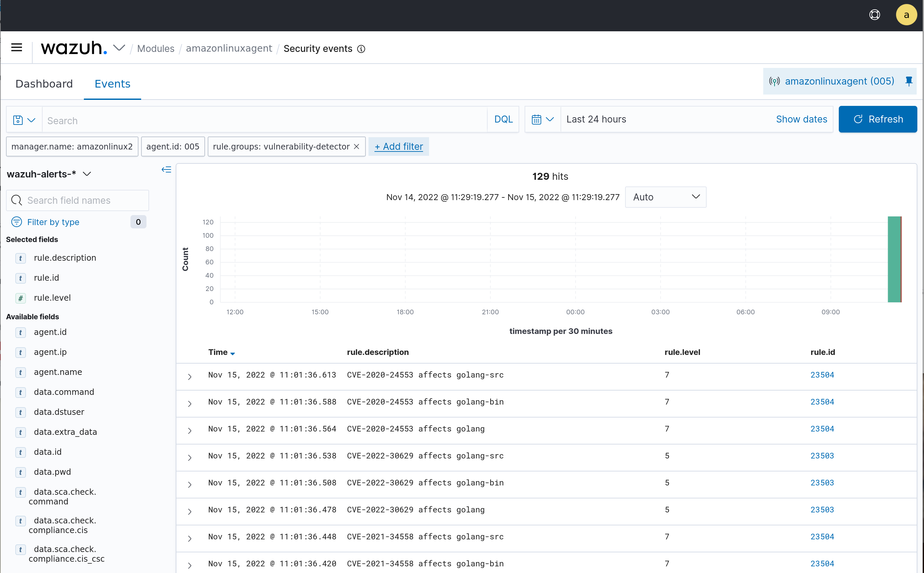The width and height of the screenshot is (924, 573).
Task: Click Show dates link
Action: [801, 119]
